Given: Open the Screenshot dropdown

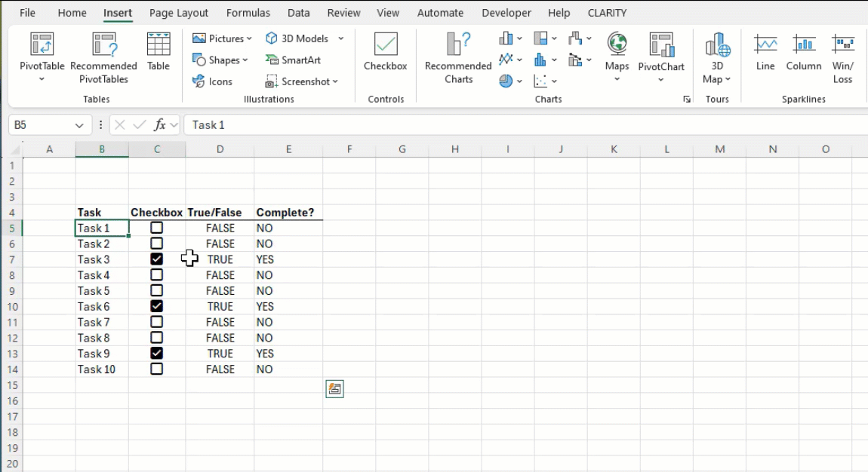Looking at the screenshot, I should pyautogui.click(x=302, y=81).
